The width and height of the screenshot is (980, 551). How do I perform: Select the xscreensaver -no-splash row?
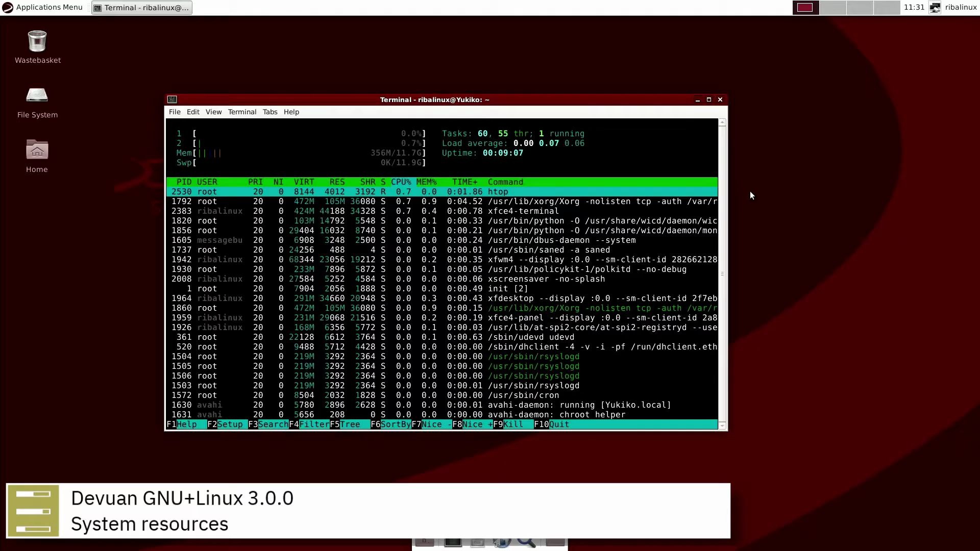pos(442,279)
